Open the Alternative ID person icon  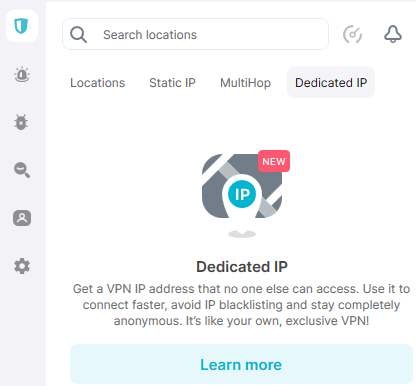coord(22,218)
